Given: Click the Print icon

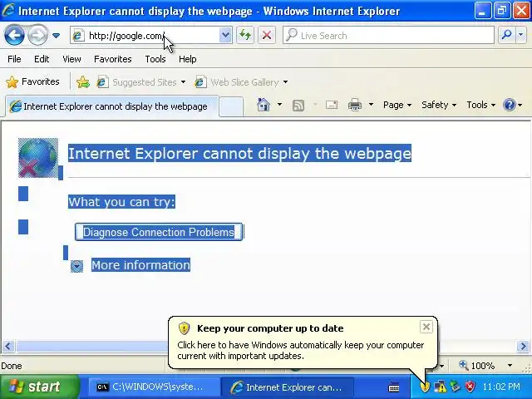Looking at the screenshot, I should (x=355, y=105).
